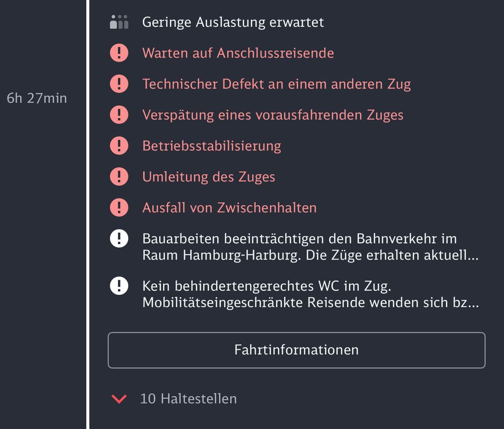Tap Umleitung des Zuges text
The width and height of the screenshot is (504, 429).
209,176
